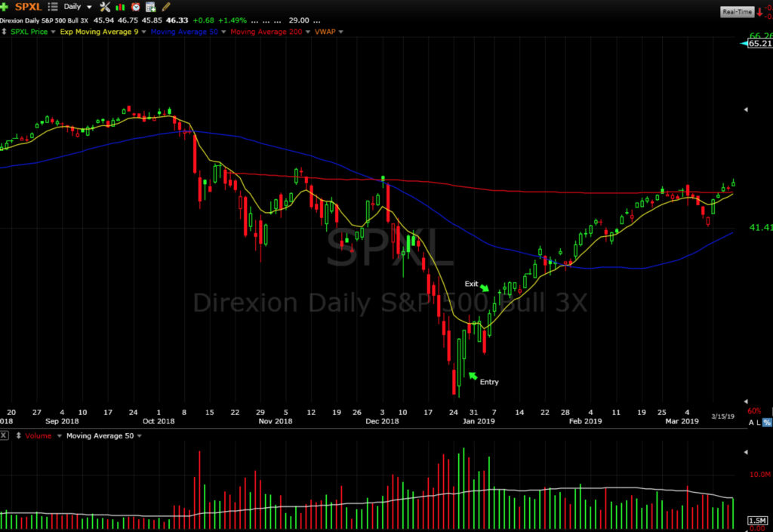Image resolution: width=773 pixels, height=532 pixels.
Task: Click the SPXL ticker symbol field
Action: click(29, 7)
